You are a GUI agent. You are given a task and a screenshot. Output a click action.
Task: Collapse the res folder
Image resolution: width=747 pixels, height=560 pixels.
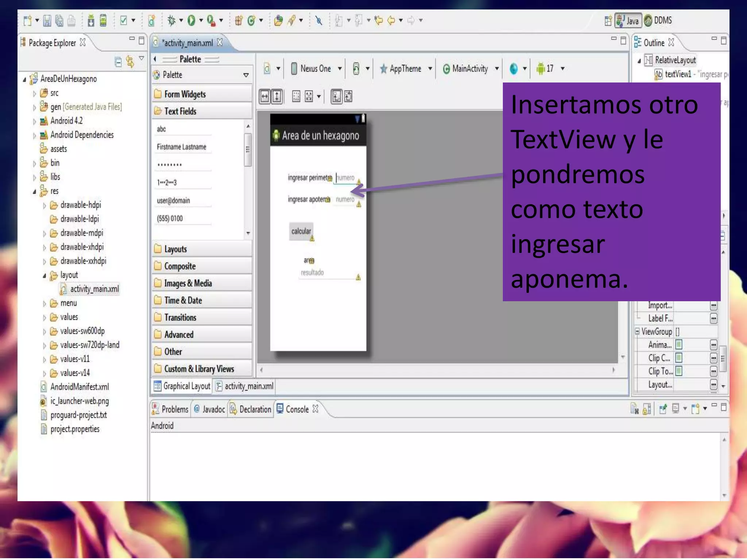click(x=35, y=192)
